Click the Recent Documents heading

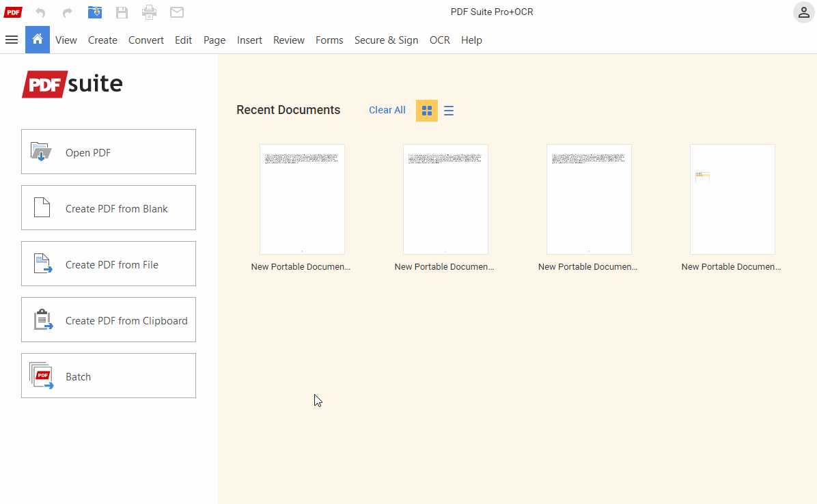pos(288,110)
